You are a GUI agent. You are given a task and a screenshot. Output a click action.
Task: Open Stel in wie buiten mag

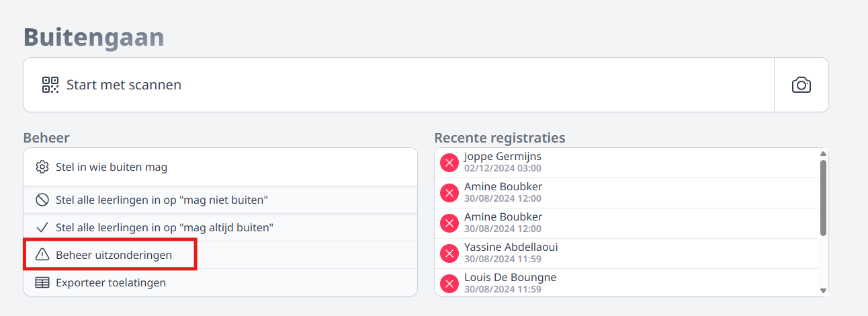click(x=220, y=167)
